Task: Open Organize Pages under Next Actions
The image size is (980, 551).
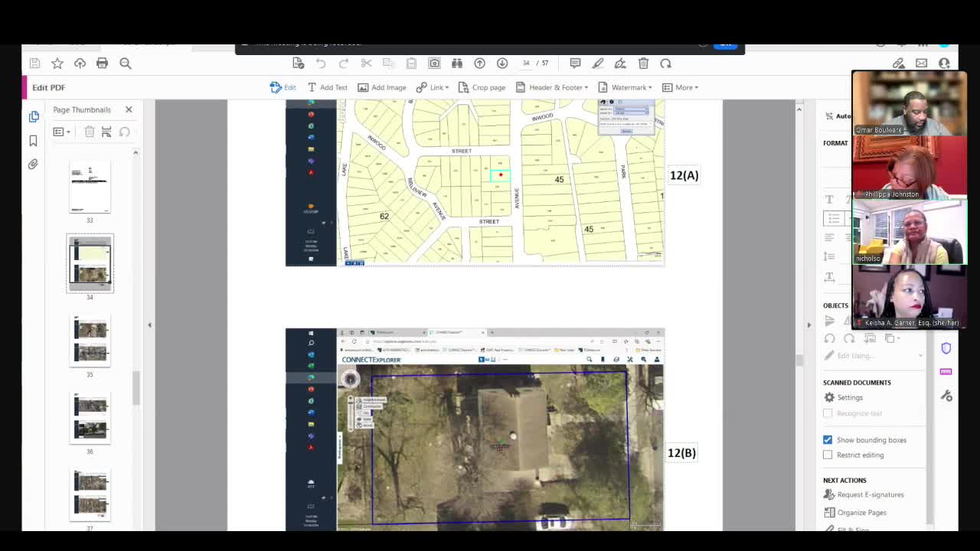Action: [x=861, y=513]
